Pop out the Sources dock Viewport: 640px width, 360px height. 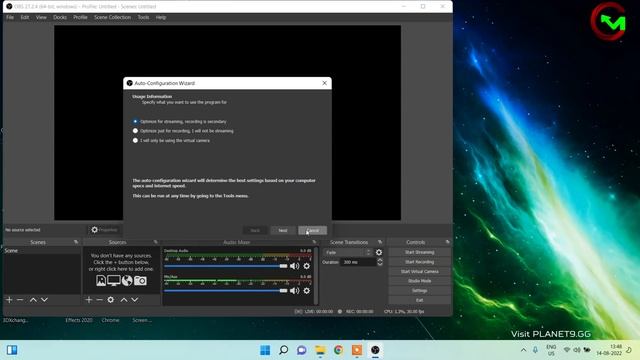(156, 242)
